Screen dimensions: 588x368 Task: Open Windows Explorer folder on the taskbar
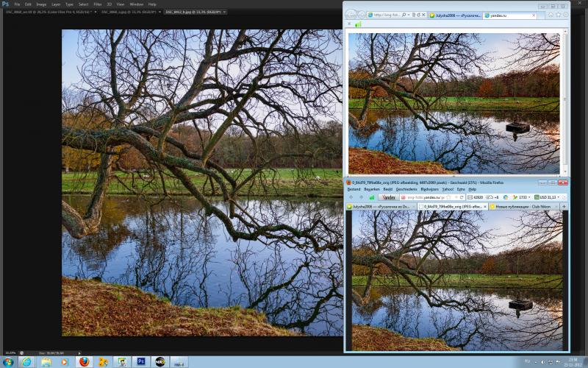click(x=46, y=362)
